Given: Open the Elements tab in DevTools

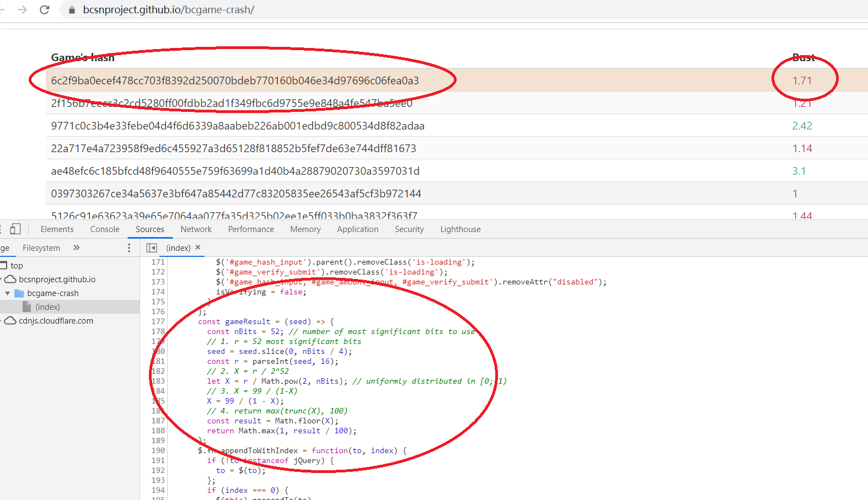Looking at the screenshot, I should pos(57,229).
